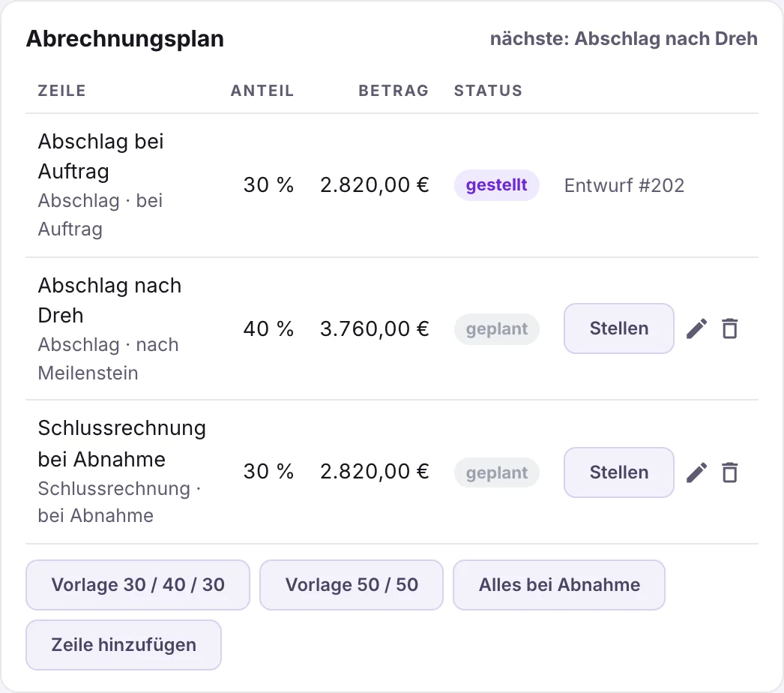
Task: Select the Abschlag nach Dreh row title
Action: [109, 300]
